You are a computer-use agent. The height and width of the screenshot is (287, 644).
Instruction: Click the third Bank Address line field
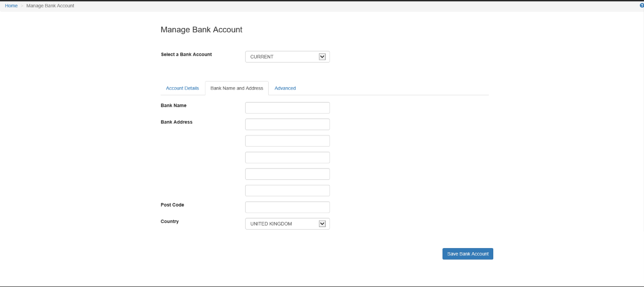(x=288, y=157)
